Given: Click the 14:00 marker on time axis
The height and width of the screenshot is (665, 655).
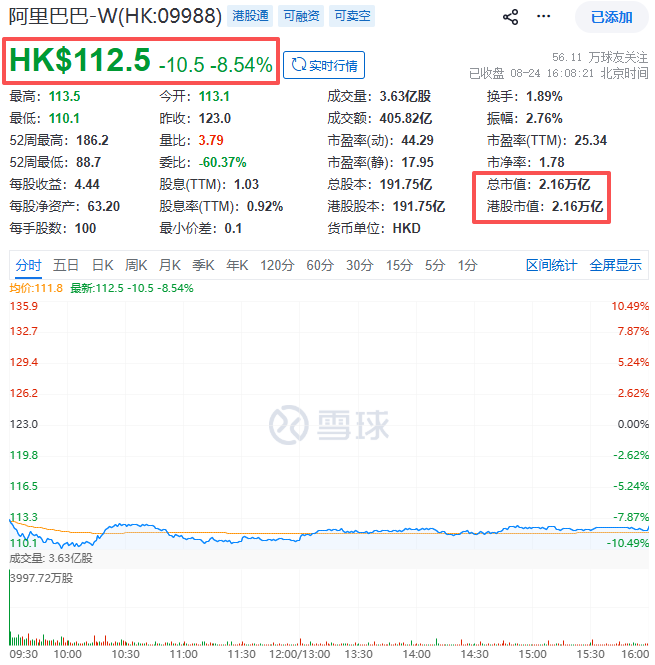Looking at the screenshot, I should point(417,654).
